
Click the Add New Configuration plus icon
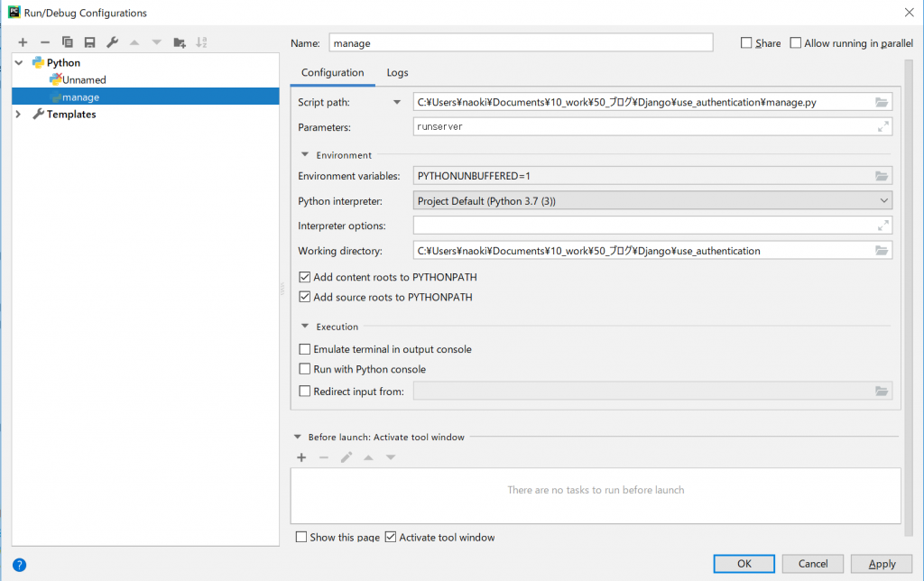23,42
